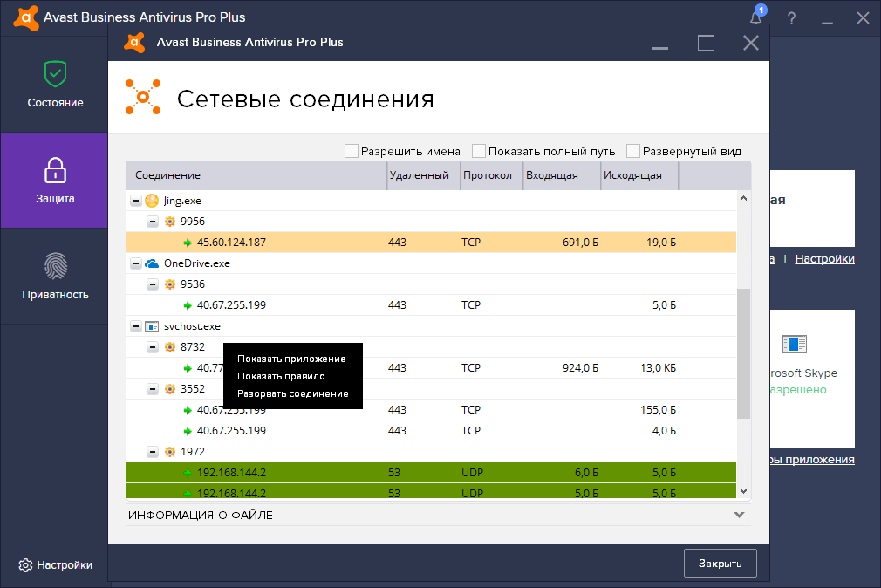Click the list scrollbar down arrow

743,491
